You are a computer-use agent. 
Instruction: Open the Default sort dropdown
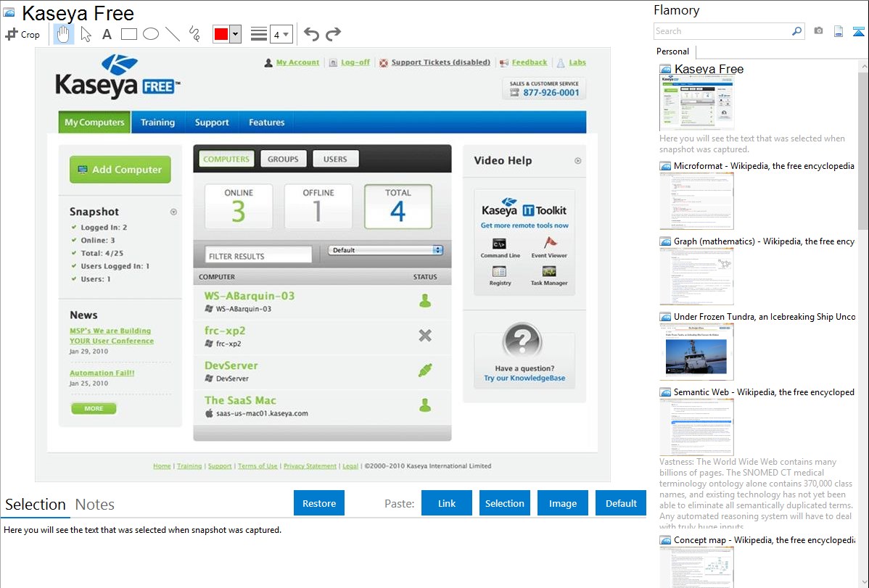click(386, 250)
